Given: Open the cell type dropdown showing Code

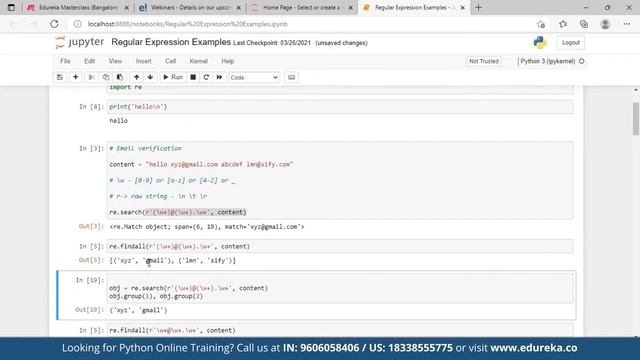Looking at the screenshot, I should 254,77.
